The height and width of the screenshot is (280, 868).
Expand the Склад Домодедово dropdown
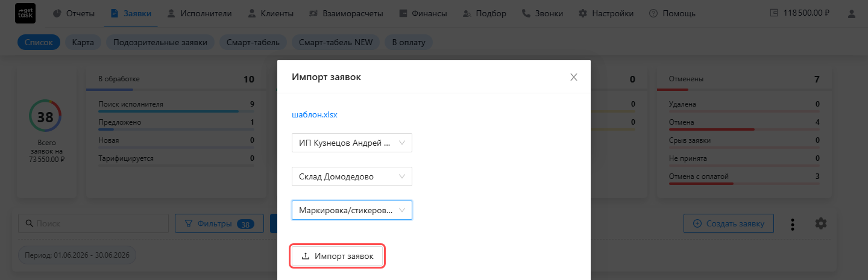coord(352,176)
